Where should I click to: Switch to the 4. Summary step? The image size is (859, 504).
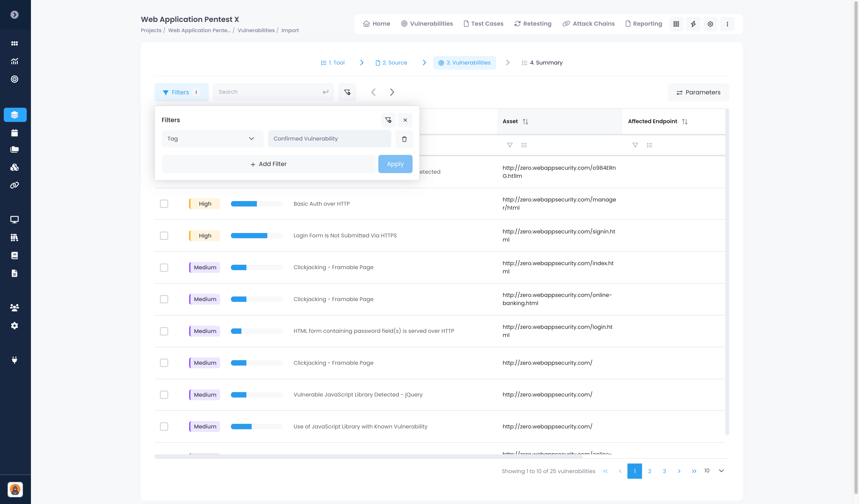coord(542,63)
